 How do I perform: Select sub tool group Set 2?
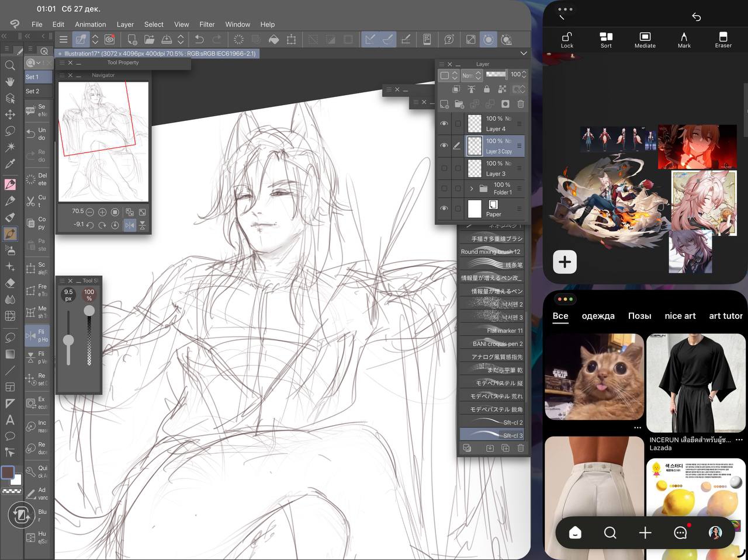pos(33,91)
